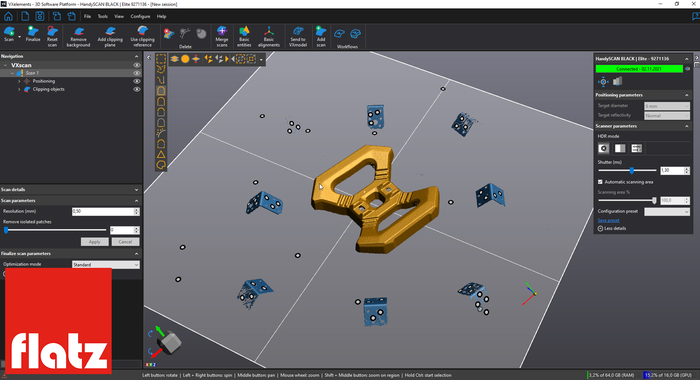
Task: Collapse the left panel with the chevron arrow
Action: coord(149,58)
